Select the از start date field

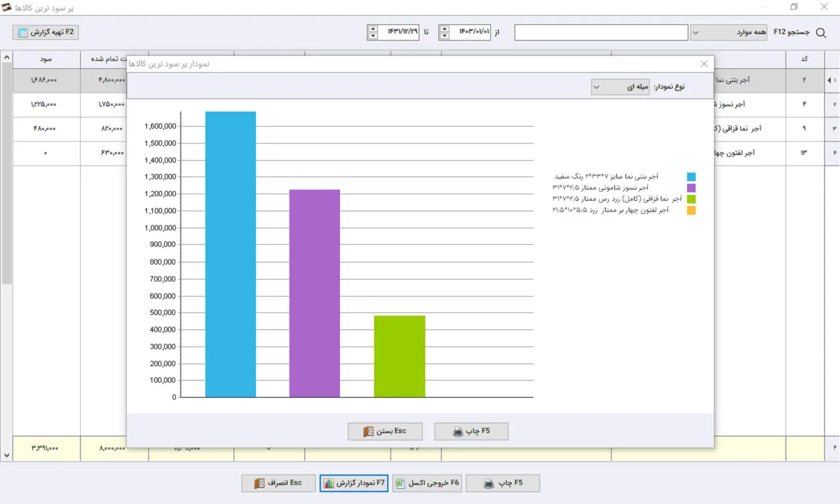[471, 32]
